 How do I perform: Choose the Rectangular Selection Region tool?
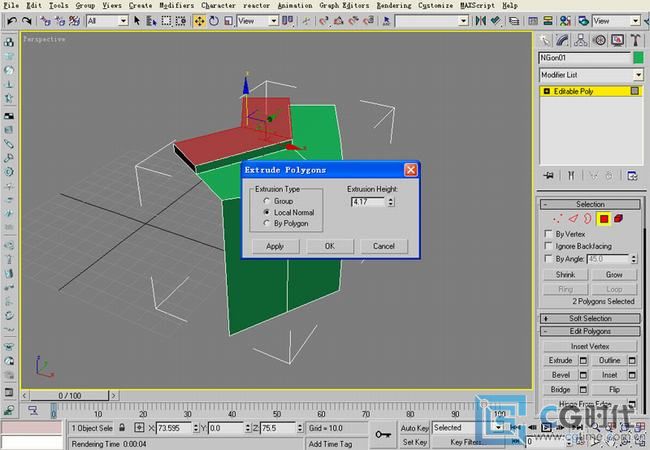[166, 21]
